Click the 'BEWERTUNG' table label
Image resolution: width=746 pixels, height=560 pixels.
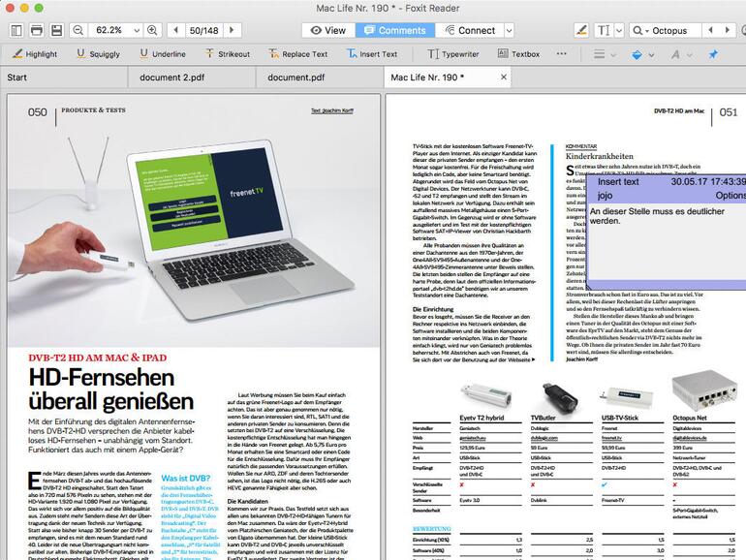pos(431,529)
